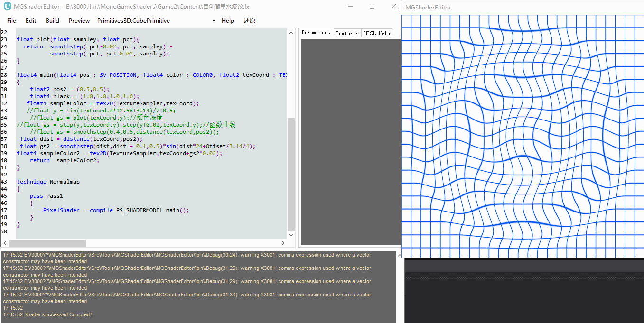Maximize the MGShaderEditor editor window
This screenshot has width=644, height=323.
(372, 7)
